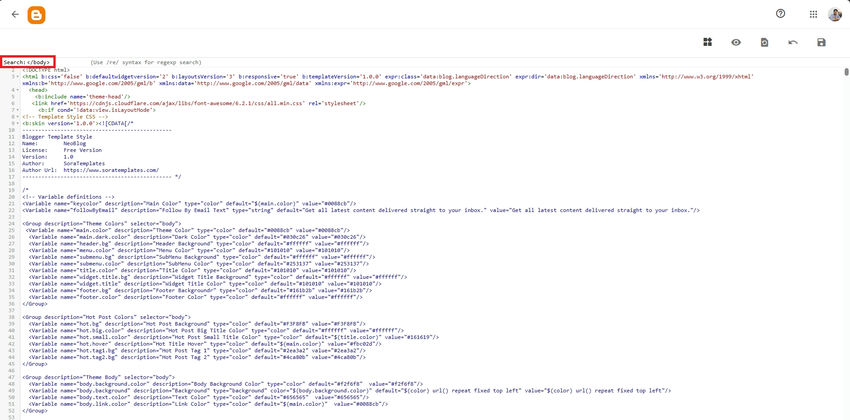Open the orange Blogger logo

point(37,15)
